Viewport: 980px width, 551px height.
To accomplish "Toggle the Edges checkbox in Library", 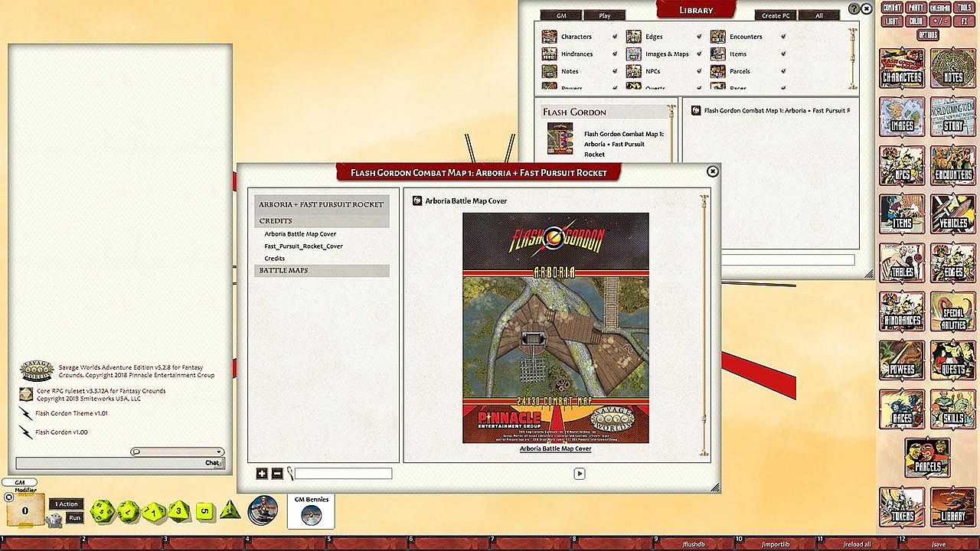I will (699, 37).
